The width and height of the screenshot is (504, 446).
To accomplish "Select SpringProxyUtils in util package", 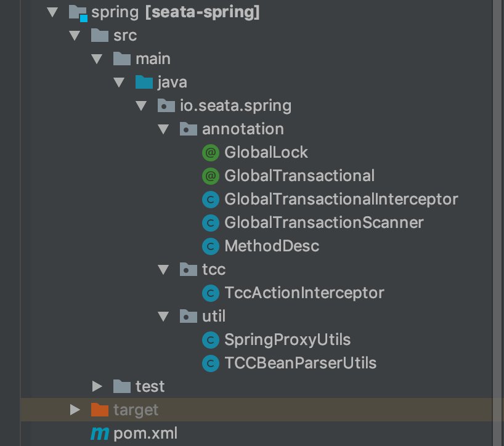I will [x=287, y=339].
